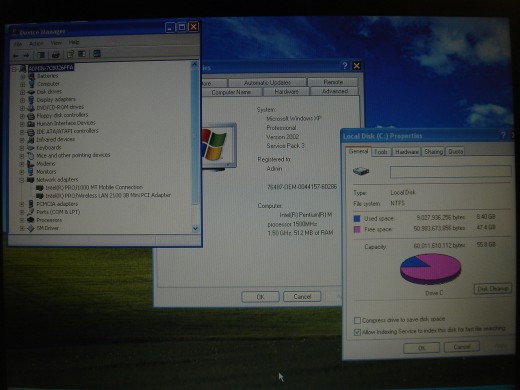Open the Action menu in Device Manager
This screenshot has width=520, height=390.
point(36,44)
